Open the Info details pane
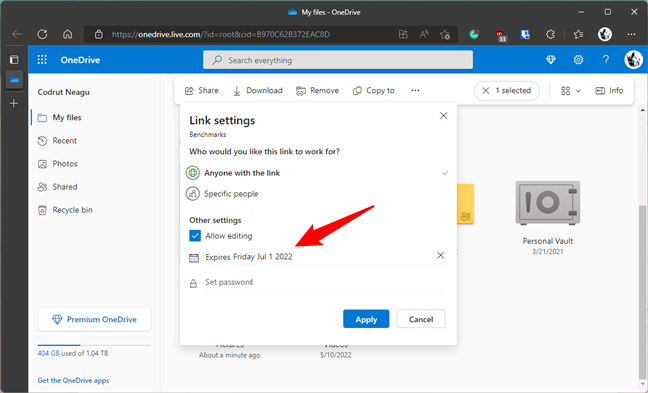648x393 pixels. 609,91
